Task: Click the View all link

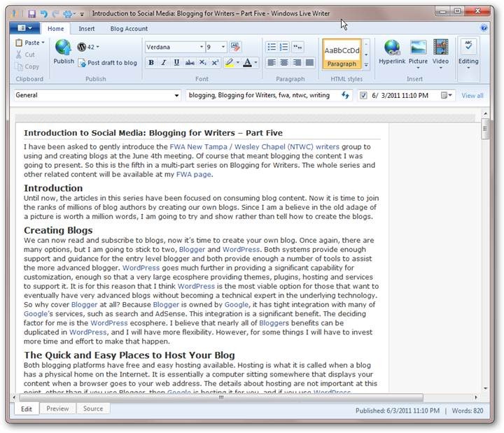Action: tap(472, 95)
